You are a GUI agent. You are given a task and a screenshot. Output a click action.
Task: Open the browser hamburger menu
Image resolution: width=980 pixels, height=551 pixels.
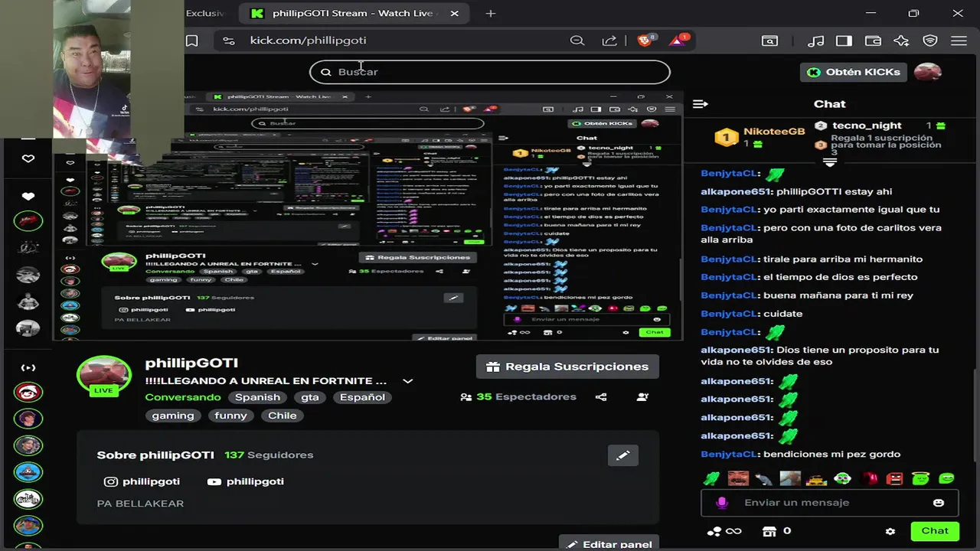coord(959,41)
